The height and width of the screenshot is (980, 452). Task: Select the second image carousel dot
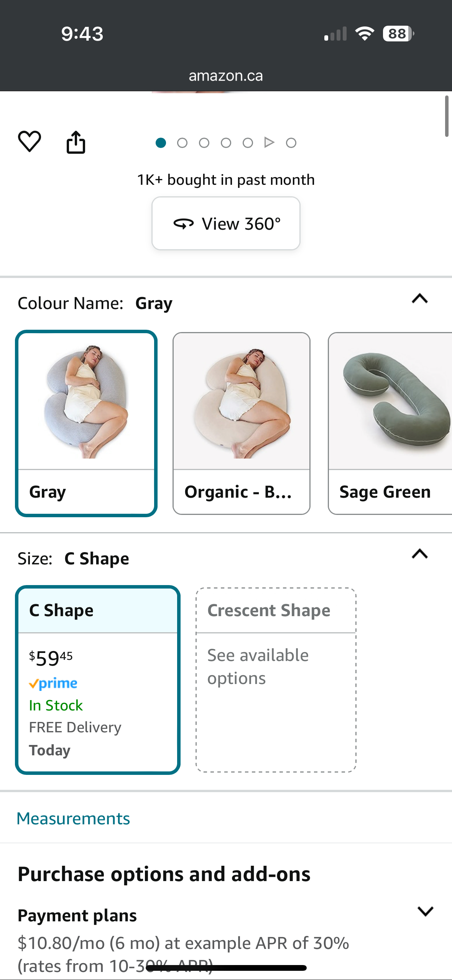click(182, 143)
